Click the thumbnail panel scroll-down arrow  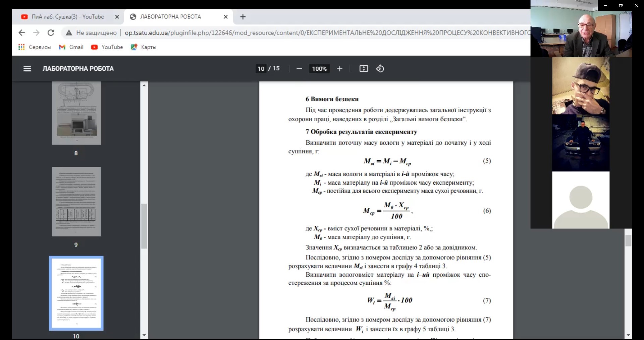144,335
